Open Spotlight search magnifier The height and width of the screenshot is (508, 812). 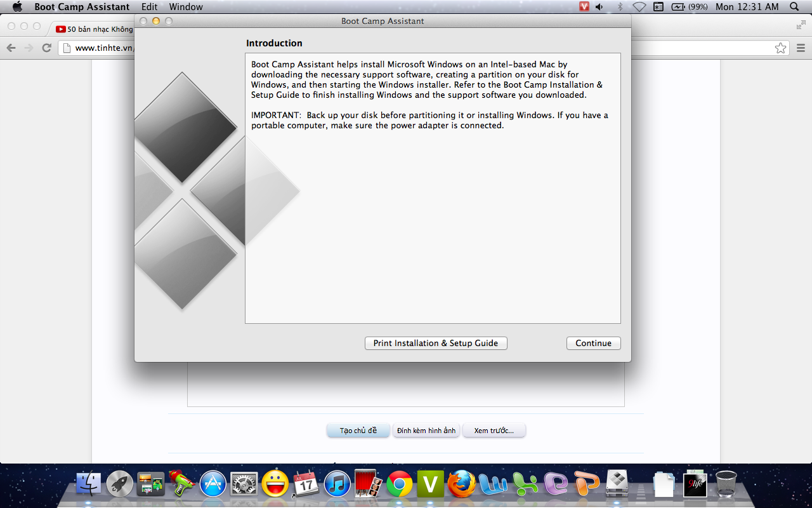[x=794, y=7]
